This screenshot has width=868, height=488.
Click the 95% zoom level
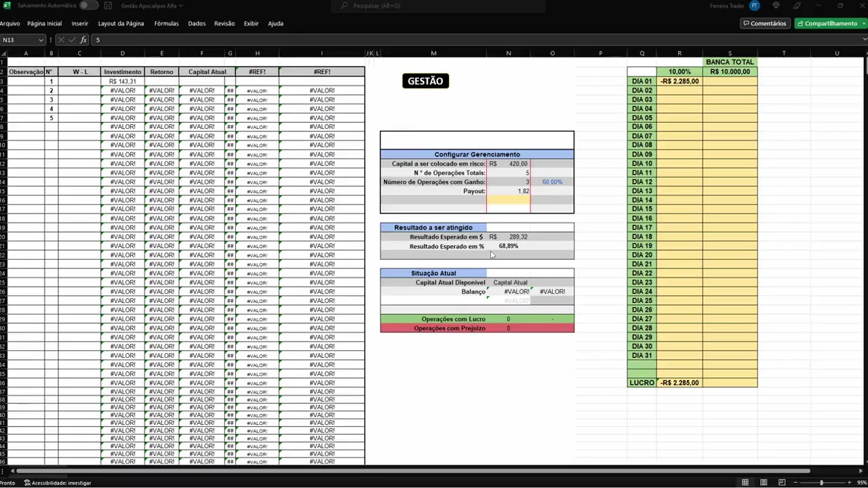(861, 483)
